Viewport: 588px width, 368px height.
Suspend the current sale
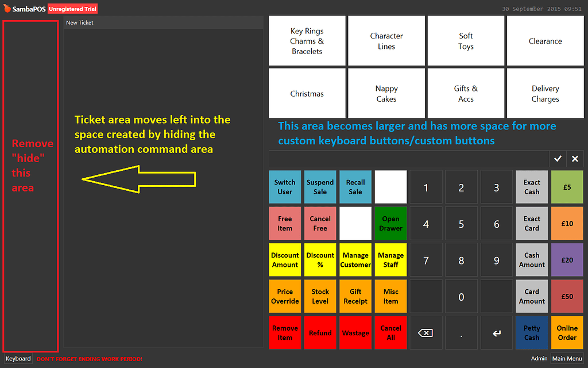coord(320,186)
